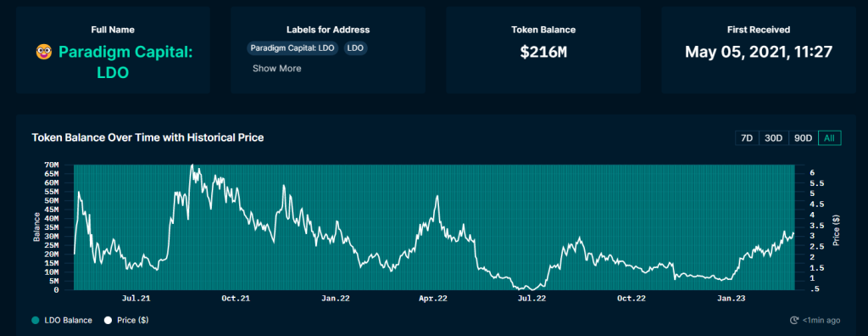Select the 30D time range
Viewport: 868px width, 336px height.
pos(773,138)
